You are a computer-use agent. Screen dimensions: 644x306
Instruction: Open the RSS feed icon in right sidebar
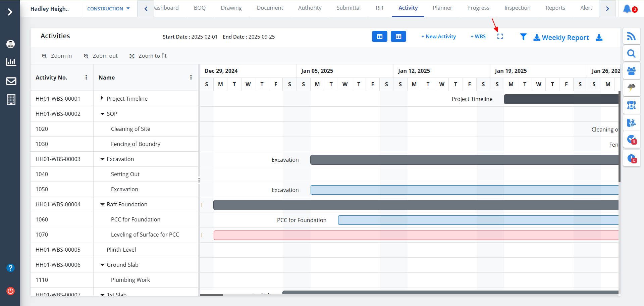tap(631, 36)
